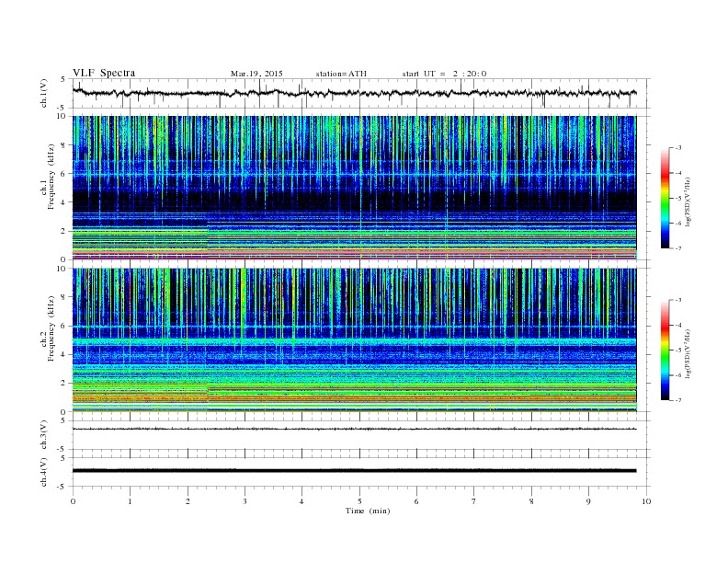This screenshot has height=563, width=728.
Task: Click the time axis tick label '4'
Action: click(x=301, y=501)
